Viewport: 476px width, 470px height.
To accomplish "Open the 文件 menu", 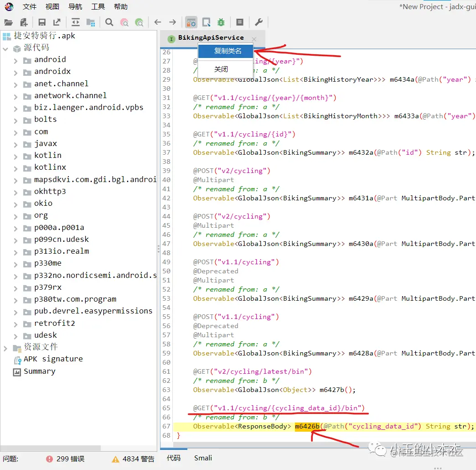I will pyautogui.click(x=30, y=7).
